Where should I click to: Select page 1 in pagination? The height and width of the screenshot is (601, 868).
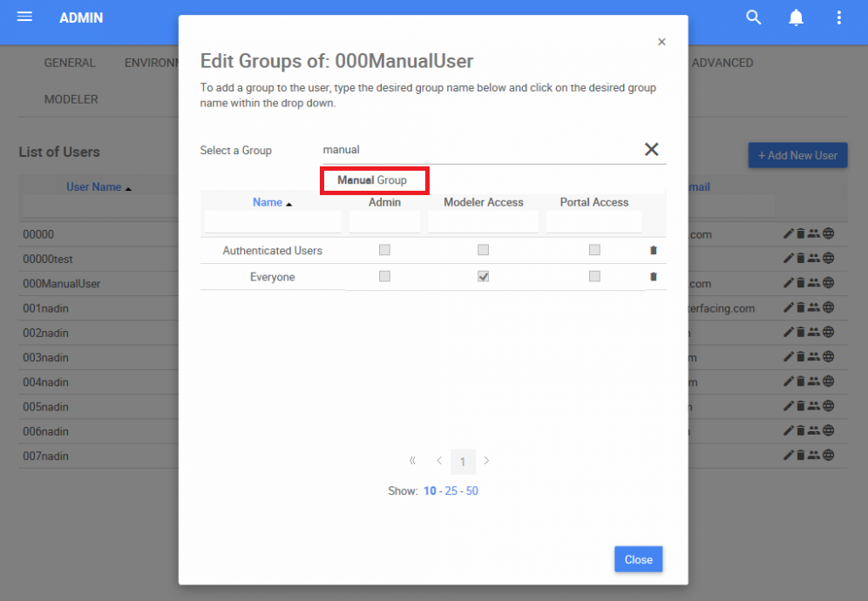click(x=463, y=462)
